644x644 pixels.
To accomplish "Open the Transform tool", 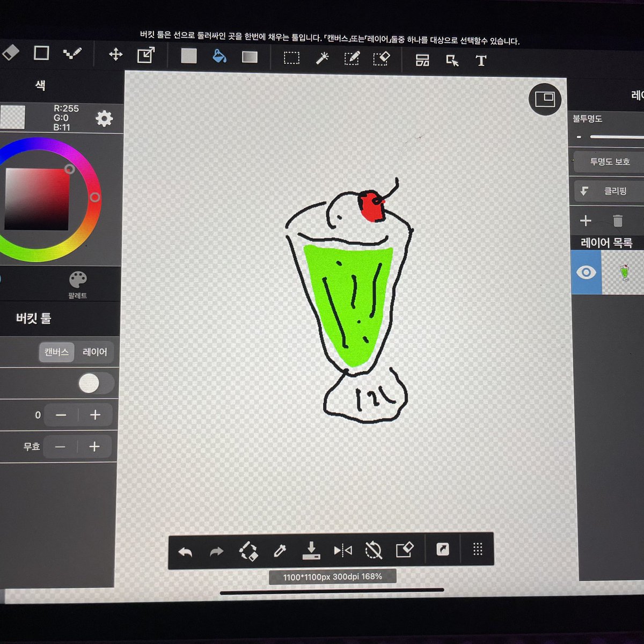I will tap(145, 55).
